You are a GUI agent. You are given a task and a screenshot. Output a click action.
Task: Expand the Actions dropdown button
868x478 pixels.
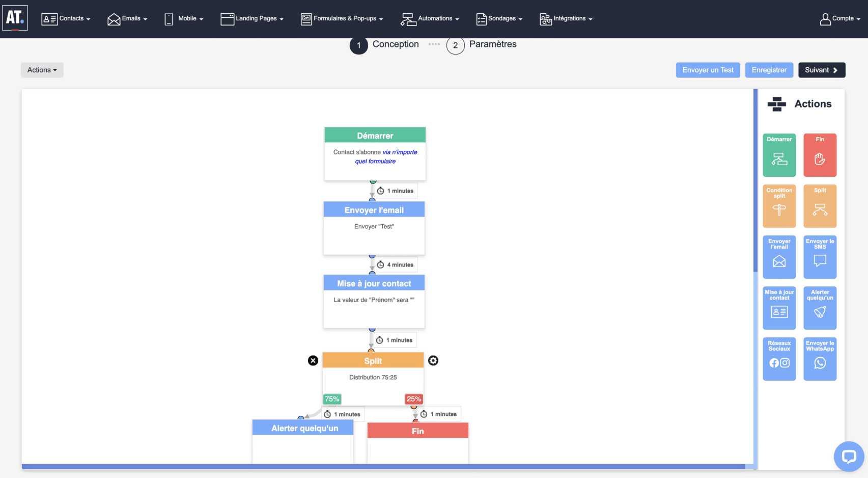coord(42,70)
